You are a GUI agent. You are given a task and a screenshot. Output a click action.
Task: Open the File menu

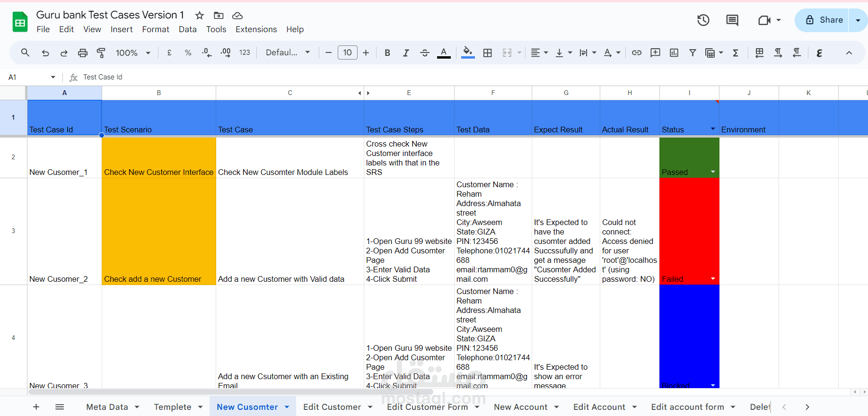pyautogui.click(x=43, y=29)
